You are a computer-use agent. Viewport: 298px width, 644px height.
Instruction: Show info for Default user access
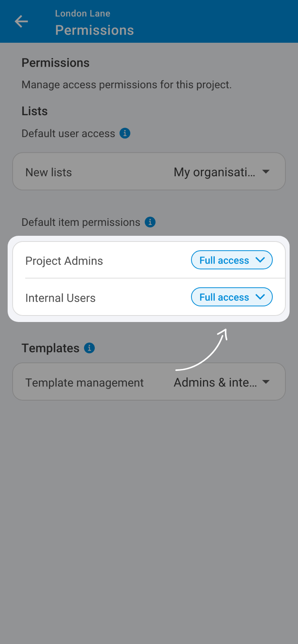click(x=125, y=133)
